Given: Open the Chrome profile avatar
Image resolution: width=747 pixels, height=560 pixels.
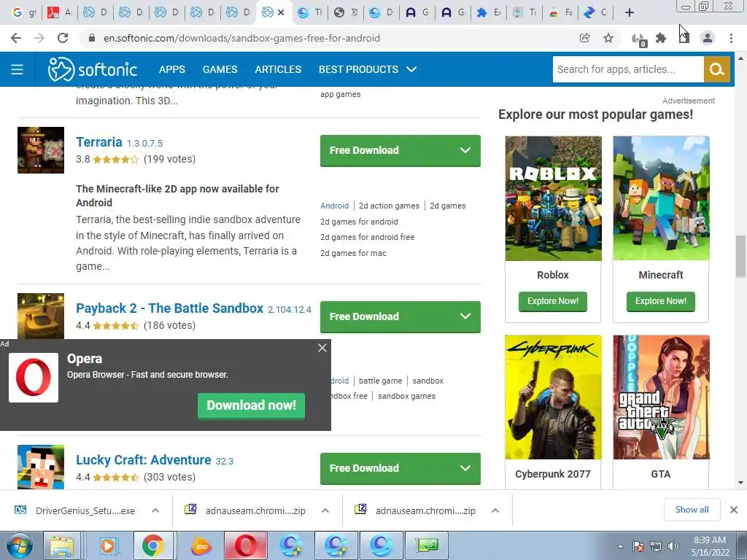Looking at the screenshot, I should point(708,38).
